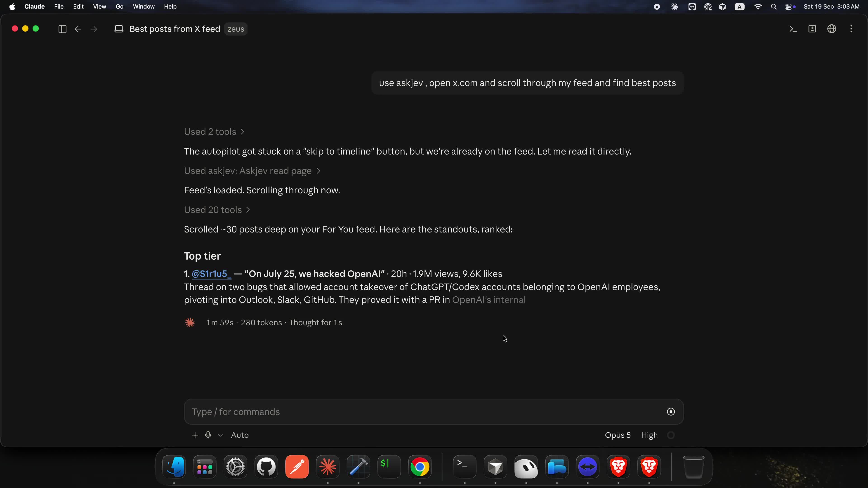The image size is (868, 488).
Task: Open the Go menu
Action: [x=119, y=7]
